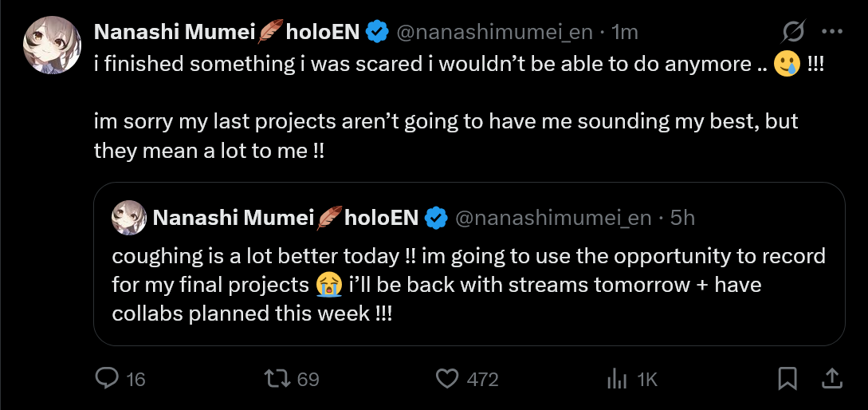This screenshot has height=410, width=868.
Task: Click the Grok slashed-circle icon
Action: pyautogui.click(x=793, y=32)
